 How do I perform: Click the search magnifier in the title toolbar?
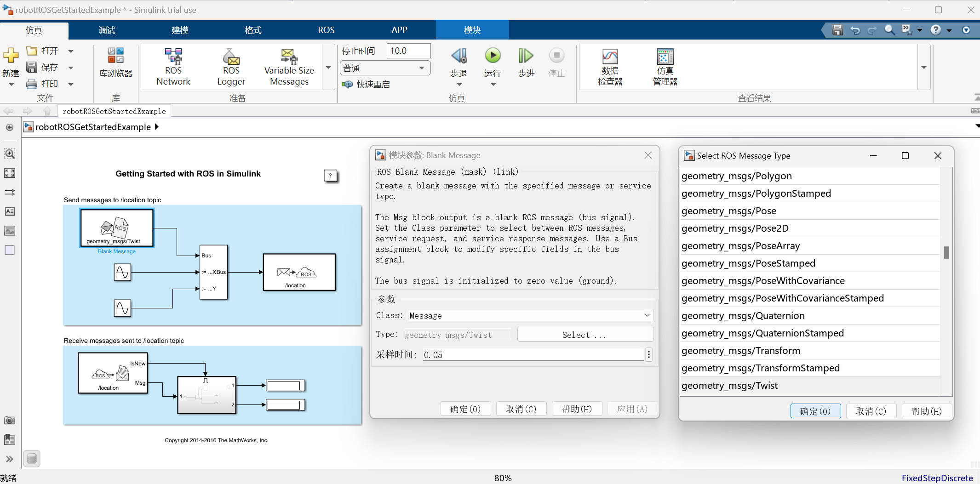tap(889, 30)
